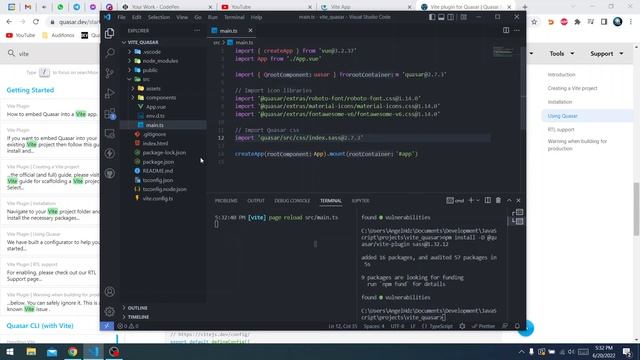Screen dimensions: 640x360
Task: Open terminal launch profile dropdown arrow
Action: coord(478,200)
